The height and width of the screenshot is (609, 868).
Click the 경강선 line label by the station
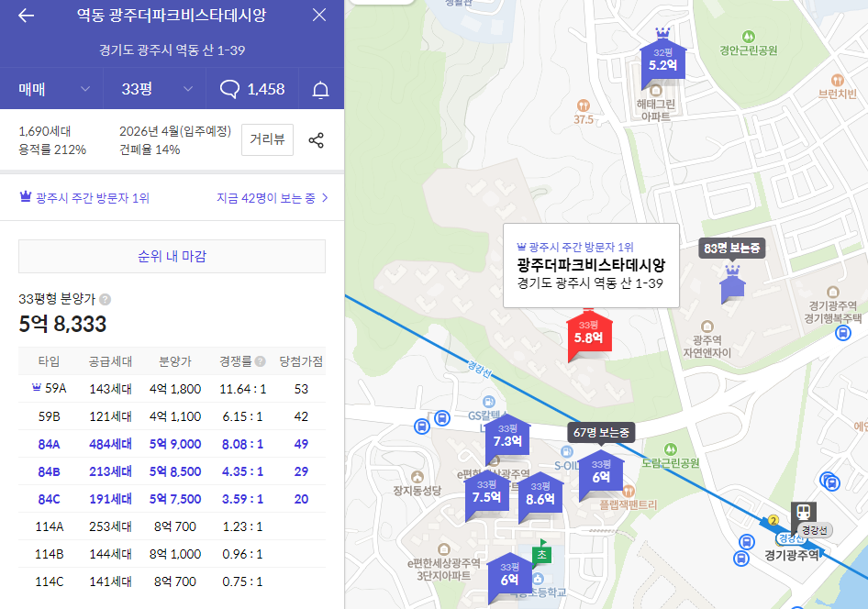click(x=814, y=530)
